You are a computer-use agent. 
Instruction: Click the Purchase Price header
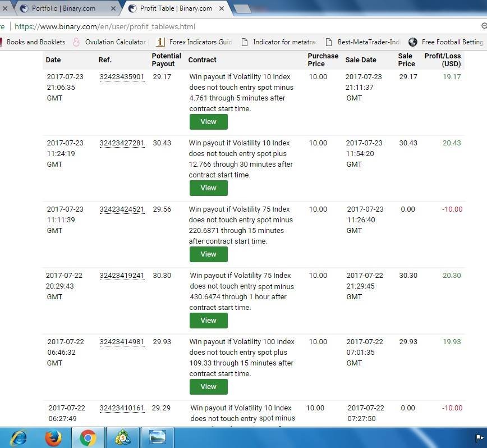click(x=323, y=60)
